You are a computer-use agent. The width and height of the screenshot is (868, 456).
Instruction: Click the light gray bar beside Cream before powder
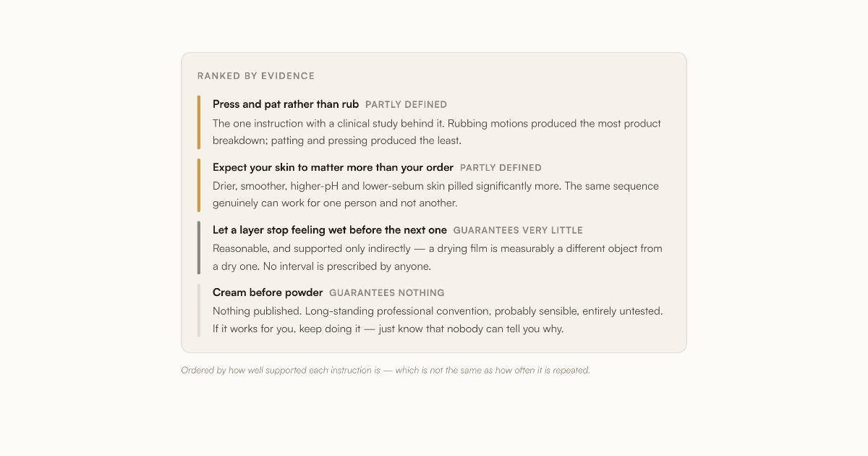tap(199, 311)
